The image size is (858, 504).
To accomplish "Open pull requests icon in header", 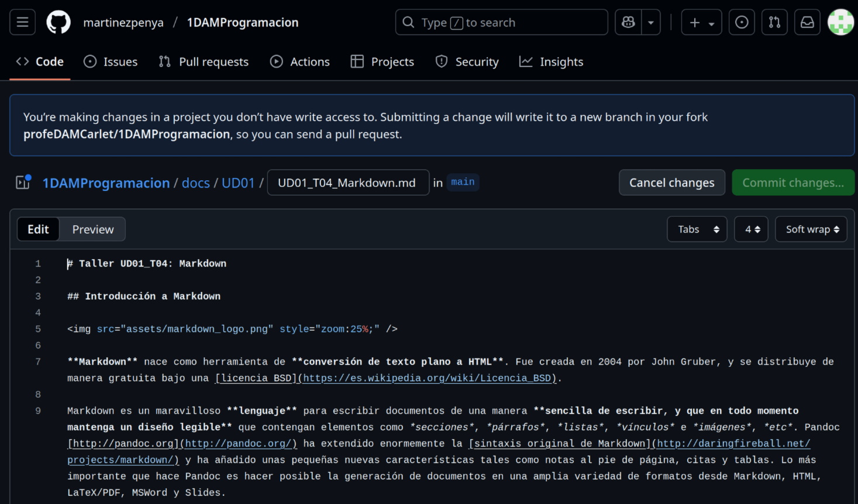I will [x=774, y=22].
